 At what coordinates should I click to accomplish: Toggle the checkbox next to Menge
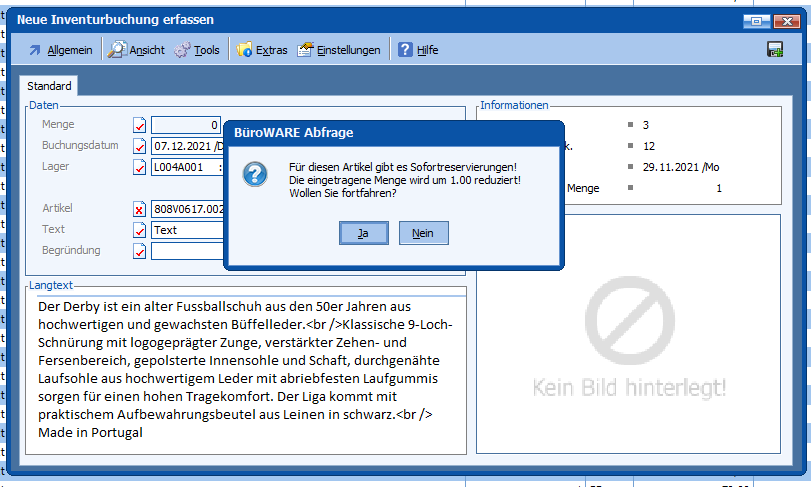[x=140, y=125]
